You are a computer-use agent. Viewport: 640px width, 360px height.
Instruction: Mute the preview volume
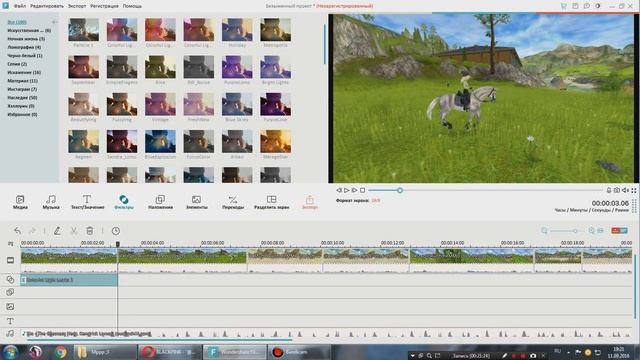tap(625, 190)
